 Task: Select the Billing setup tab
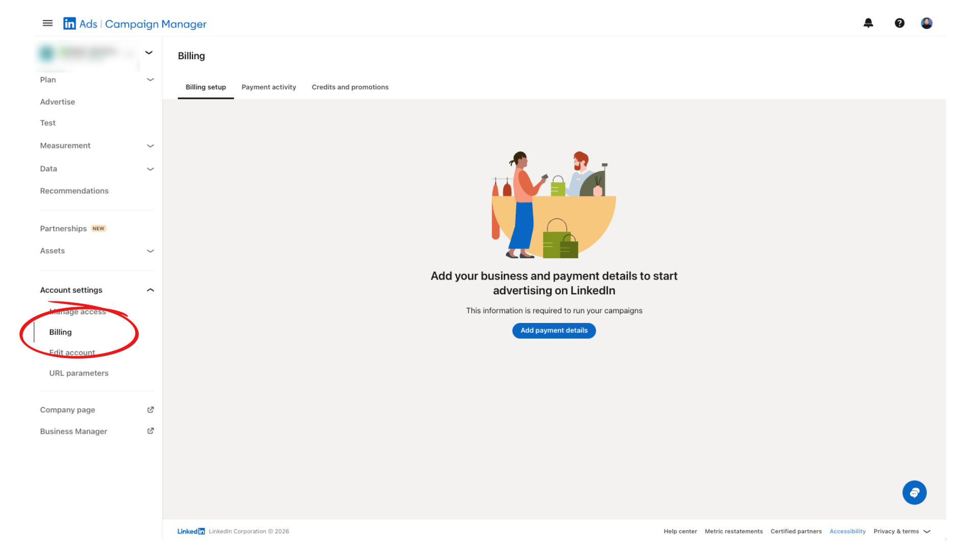(x=206, y=87)
